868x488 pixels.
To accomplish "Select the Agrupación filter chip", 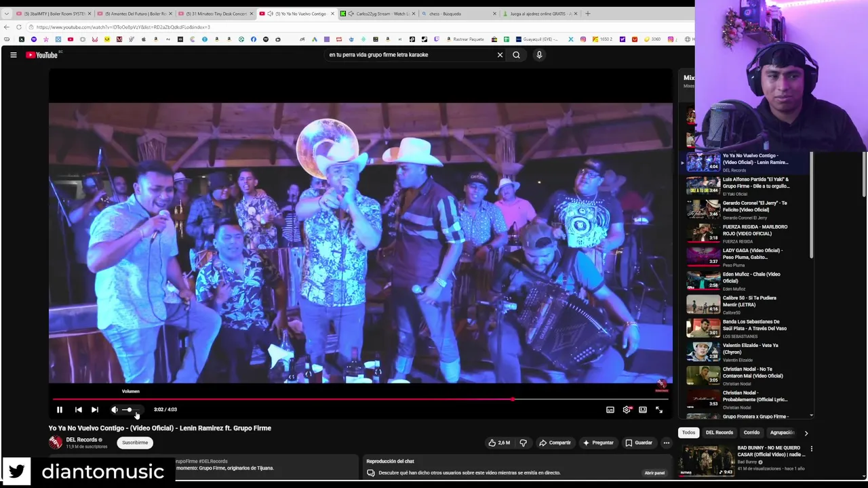I will pyautogui.click(x=782, y=432).
